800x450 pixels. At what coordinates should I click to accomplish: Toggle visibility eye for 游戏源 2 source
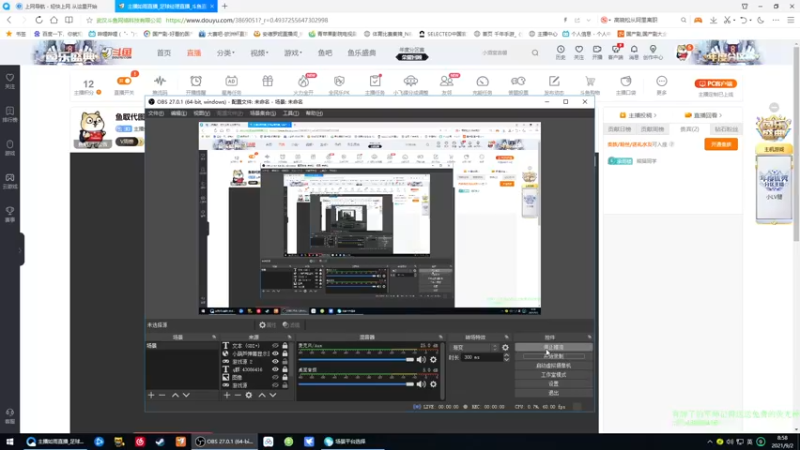point(276,362)
